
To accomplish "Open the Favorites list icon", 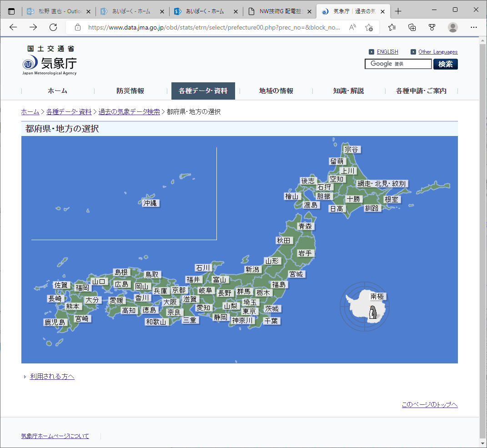I will click(392, 27).
